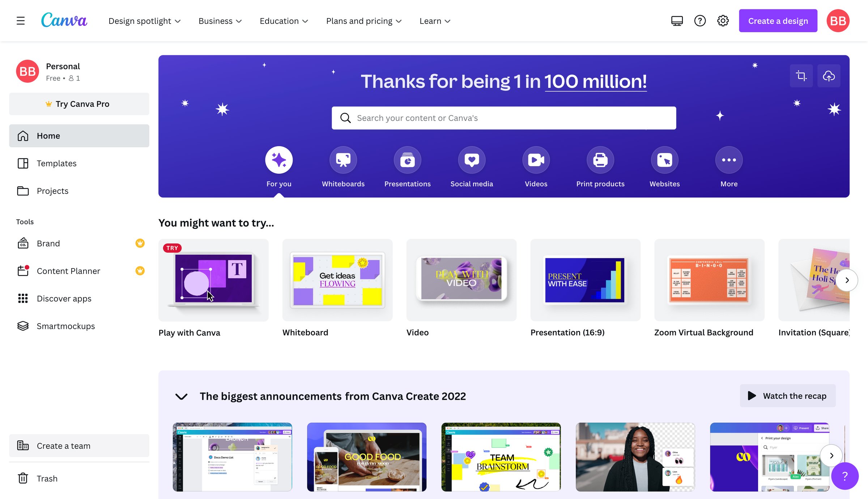The height and width of the screenshot is (499, 868).
Task: Expand the Plans and pricing dropdown
Action: coord(364,21)
